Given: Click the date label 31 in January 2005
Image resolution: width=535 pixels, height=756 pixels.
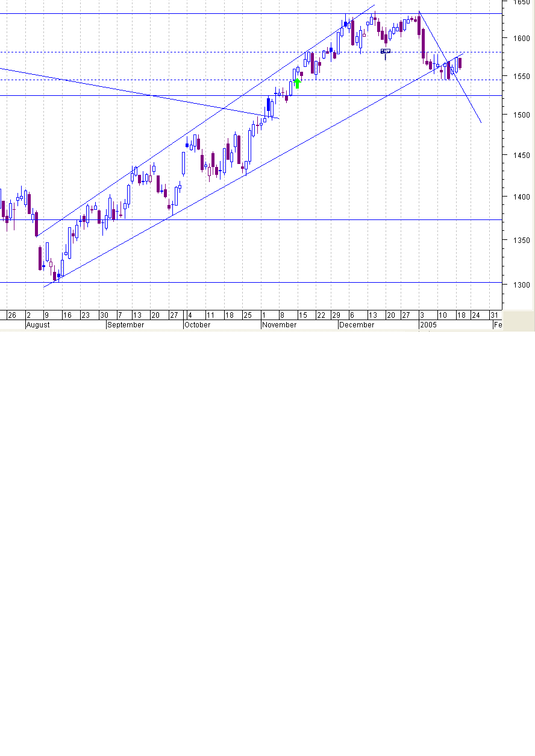Looking at the screenshot, I should pyautogui.click(x=494, y=315).
